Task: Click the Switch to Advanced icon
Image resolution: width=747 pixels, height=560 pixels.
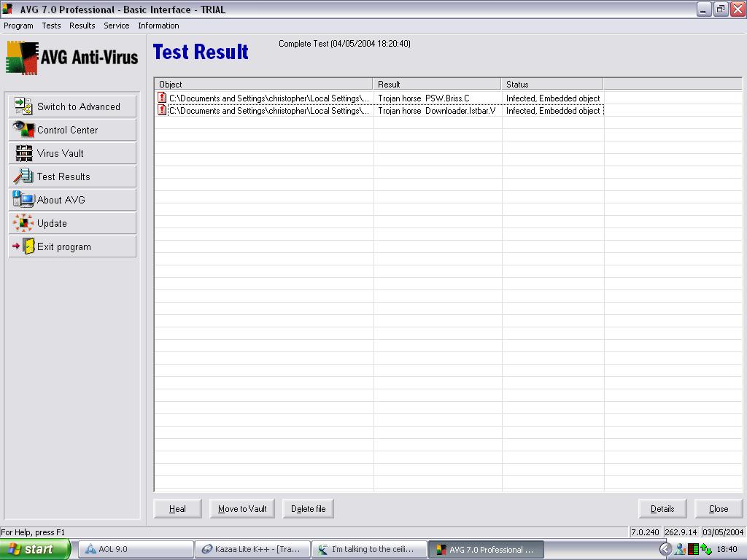Action: [23, 106]
